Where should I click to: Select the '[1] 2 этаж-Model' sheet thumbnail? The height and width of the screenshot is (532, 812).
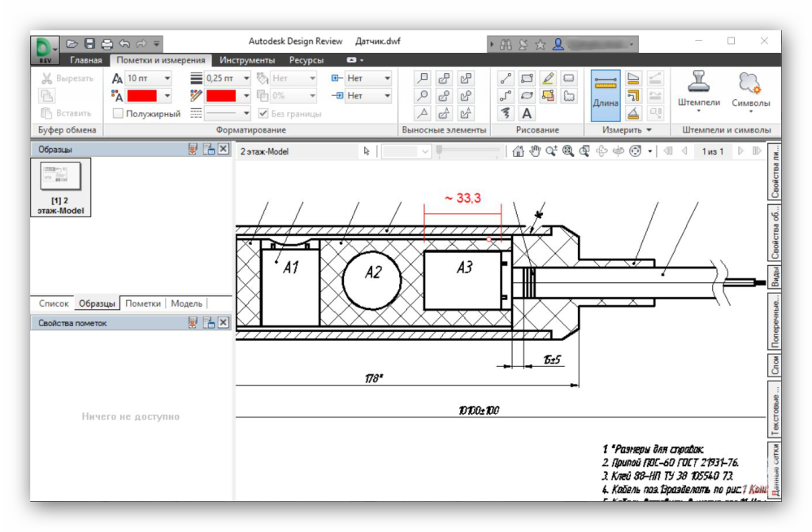(61, 187)
